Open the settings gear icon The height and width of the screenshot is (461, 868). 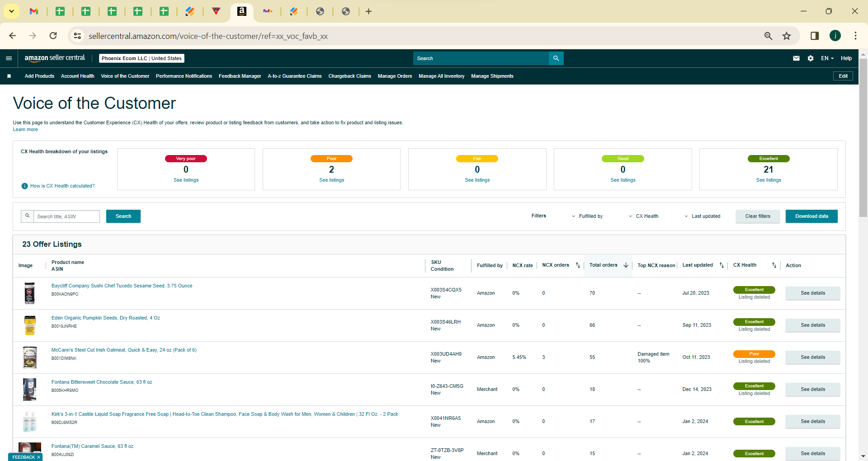pyautogui.click(x=811, y=58)
